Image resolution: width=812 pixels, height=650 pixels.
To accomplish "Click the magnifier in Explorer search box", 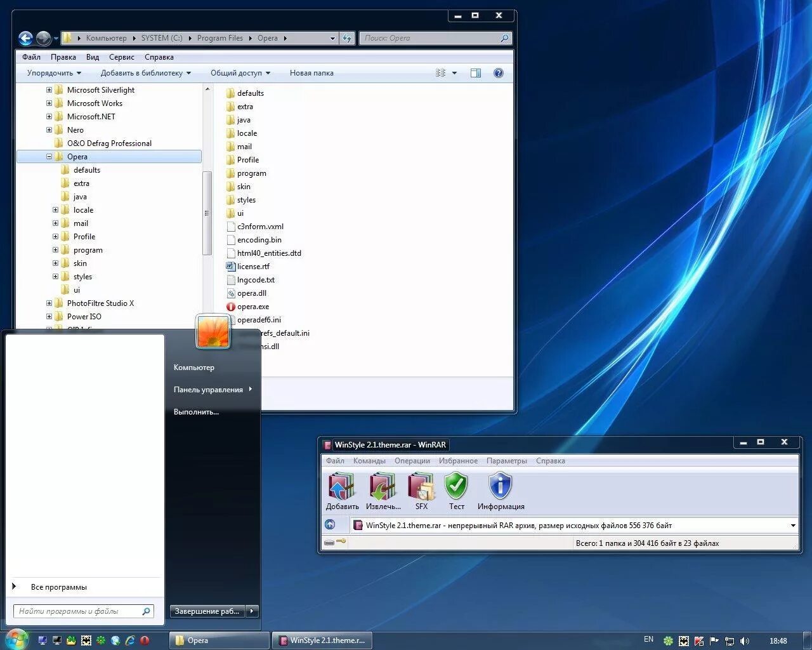I will pos(504,38).
